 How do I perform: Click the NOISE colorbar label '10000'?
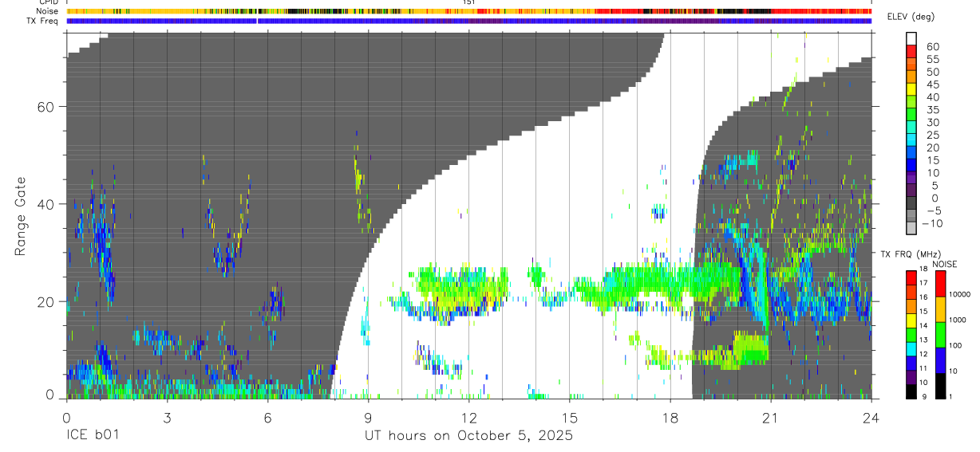tap(961, 294)
